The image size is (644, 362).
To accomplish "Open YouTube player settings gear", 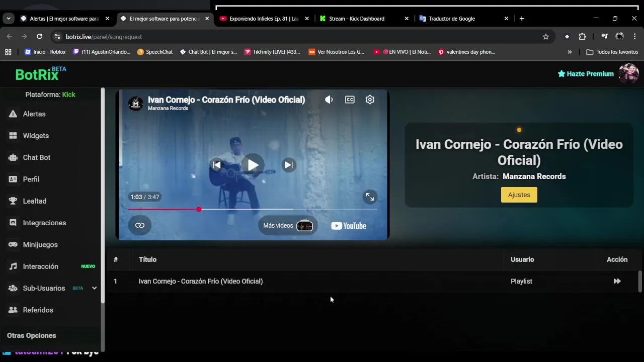I will click(x=370, y=100).
